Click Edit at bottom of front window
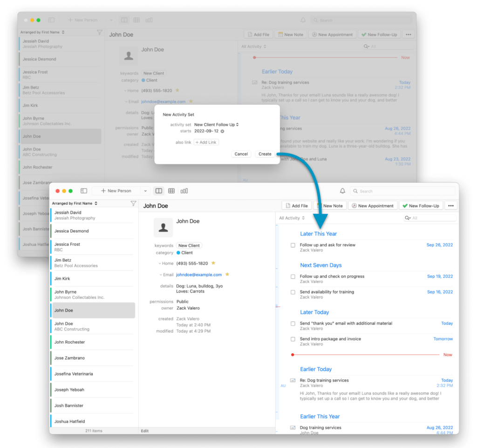The width and height of the screenshot is (477, 448). (x=145, y=431)
